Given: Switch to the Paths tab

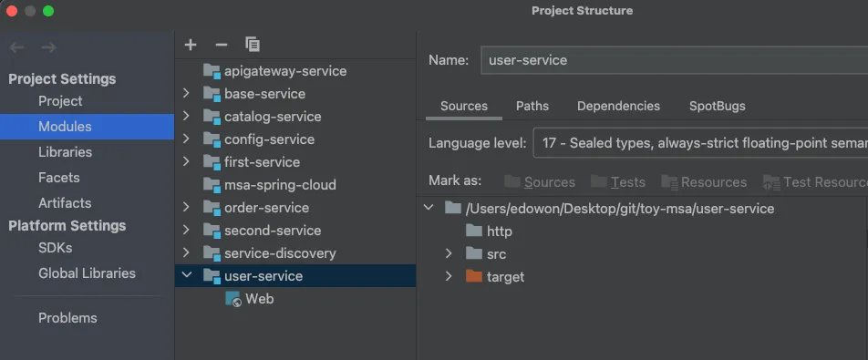Looking at the screenshot, I should tap(532, 106).
